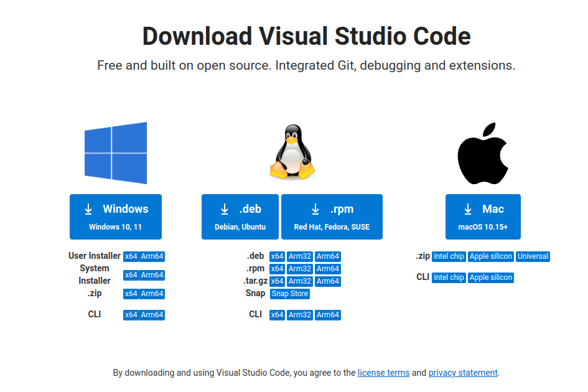The width and height of the screenshot is (588, 392).
Task: Open the license terms page
Action: [383, 373]
